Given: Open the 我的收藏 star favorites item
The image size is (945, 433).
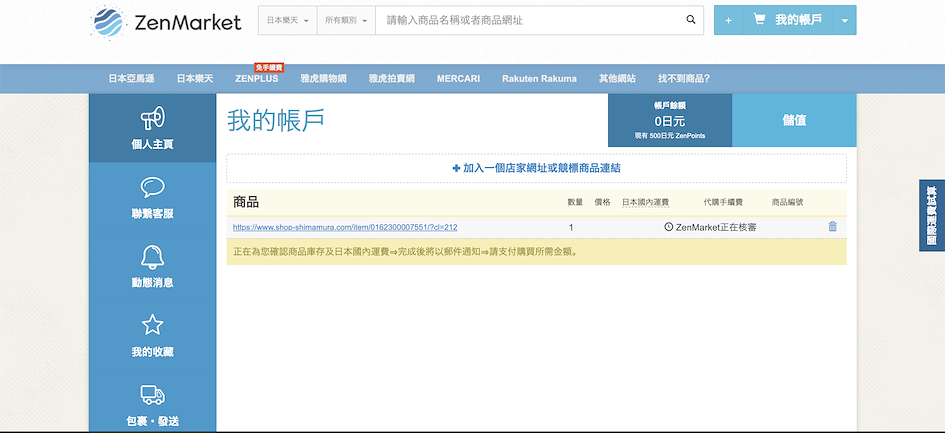Looking at the screenshot, I should pyautogui.click(x=152, y=335).
